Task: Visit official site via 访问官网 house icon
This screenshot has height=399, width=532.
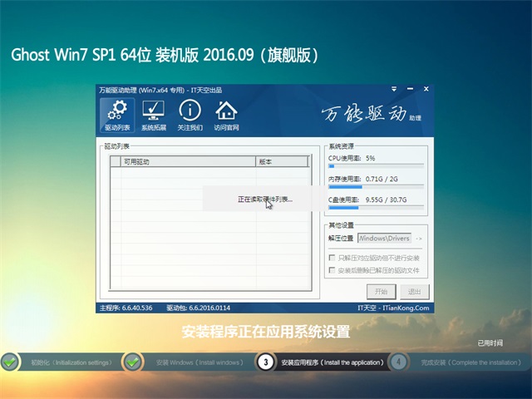Action: [226, 116]
